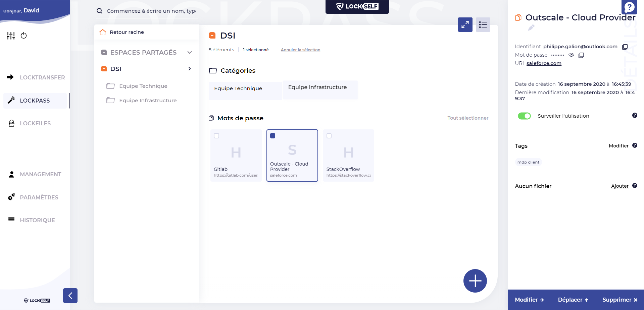Uncheck the Outscale - Cloud Provider checkbox

tap(273, 136)
